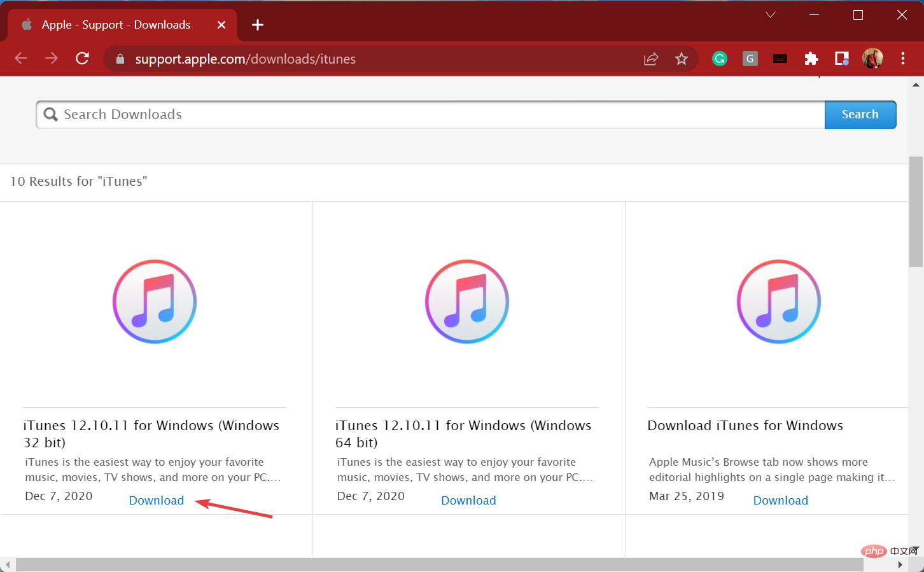The width and height of the screenshot is (924, 572).
Task: Open the Download iTunes for Windows title
Action: click(x=745, y=426)
